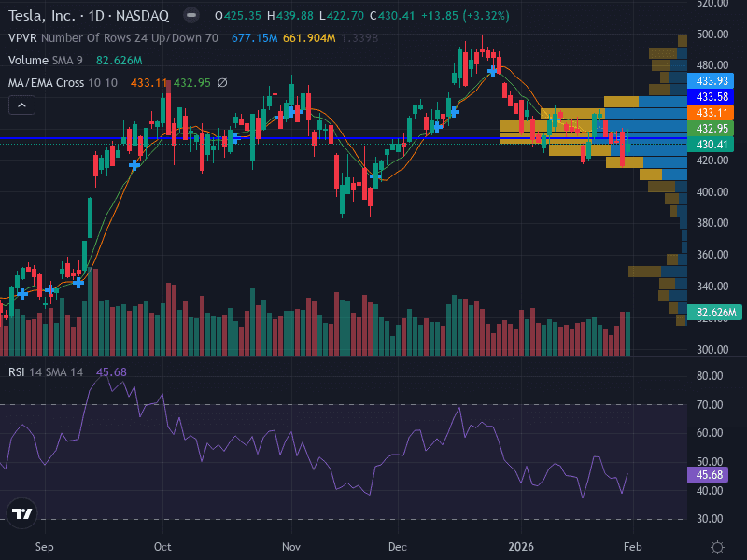Click the 400.00 price scale label

click(712, 192)
